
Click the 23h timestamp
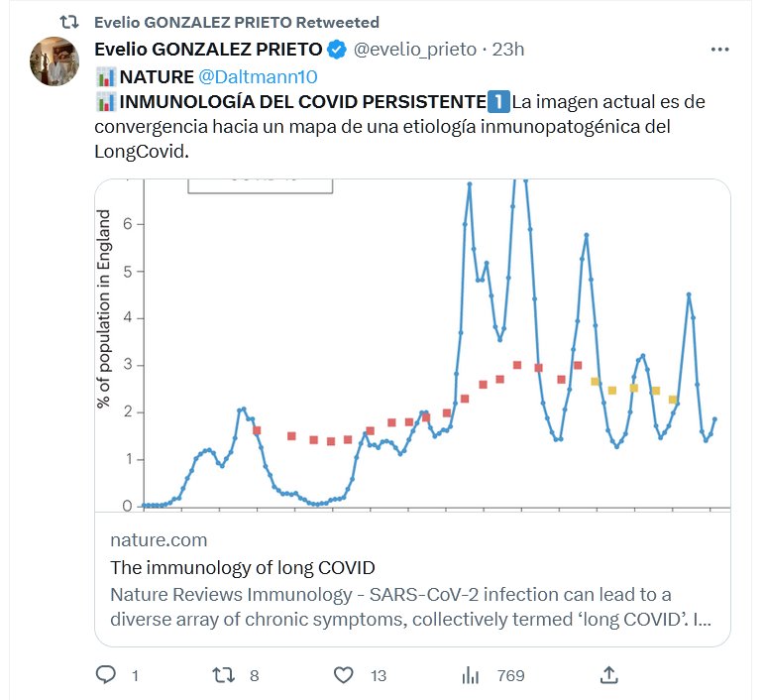click(509, 49)
